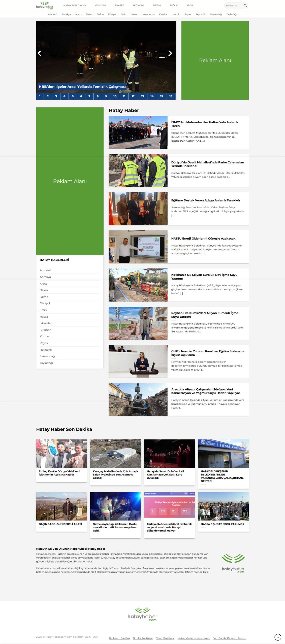Image resolution: width=285 pixels, height=644 pixels.
Task: Choose Defne in Hatay Haberleri sidebar
Action: pos(44,297)
